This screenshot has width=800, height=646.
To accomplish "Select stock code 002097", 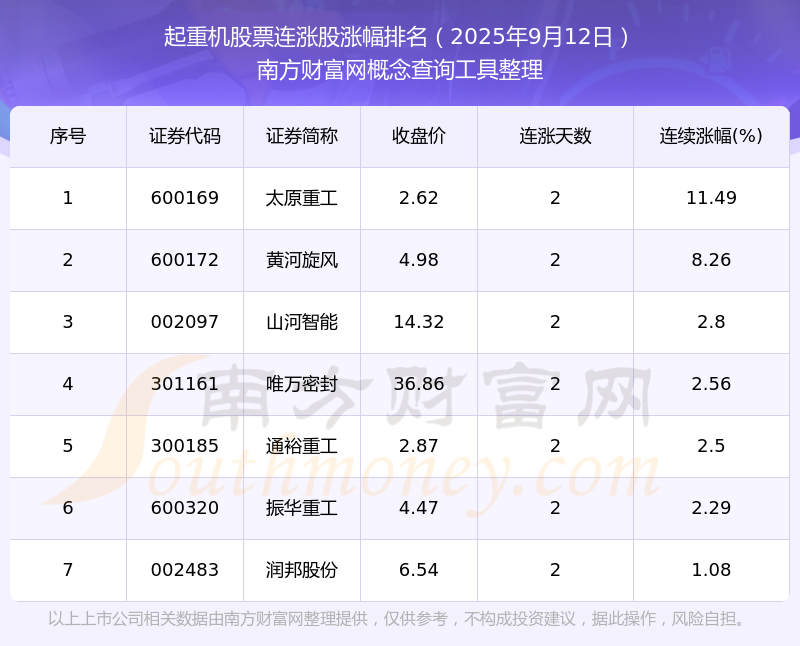I will coord(185,322).
